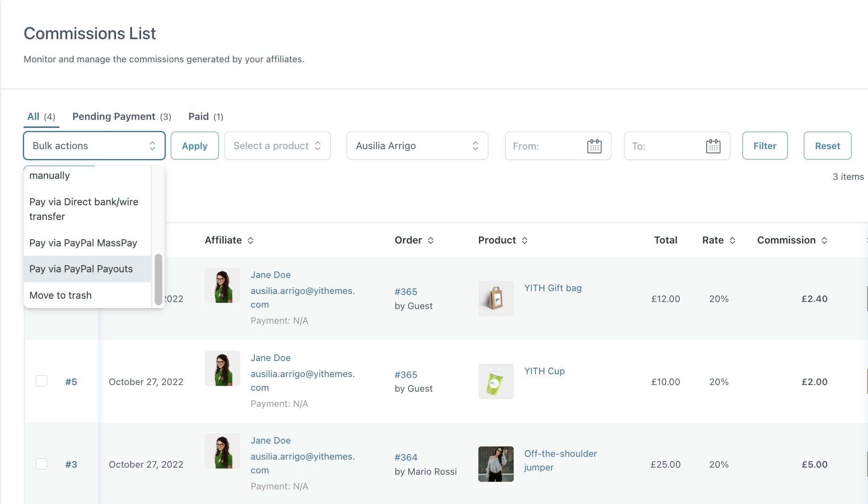This screenshot has width=868, height=504.
Task: Switch to the Pending Payment tab
Action: (x=114, y=117)
